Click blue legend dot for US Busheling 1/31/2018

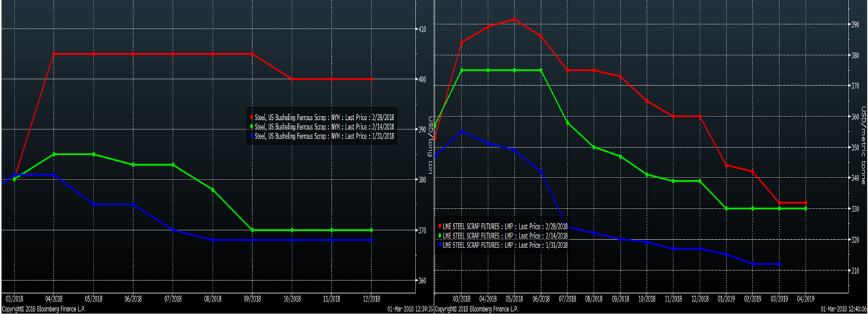click(x=251, y=136)
